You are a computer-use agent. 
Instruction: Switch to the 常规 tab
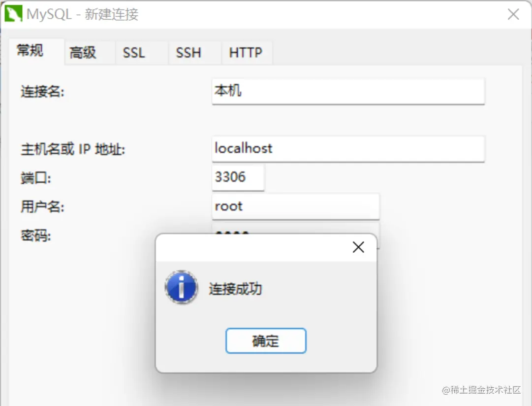tap(36, 51)
